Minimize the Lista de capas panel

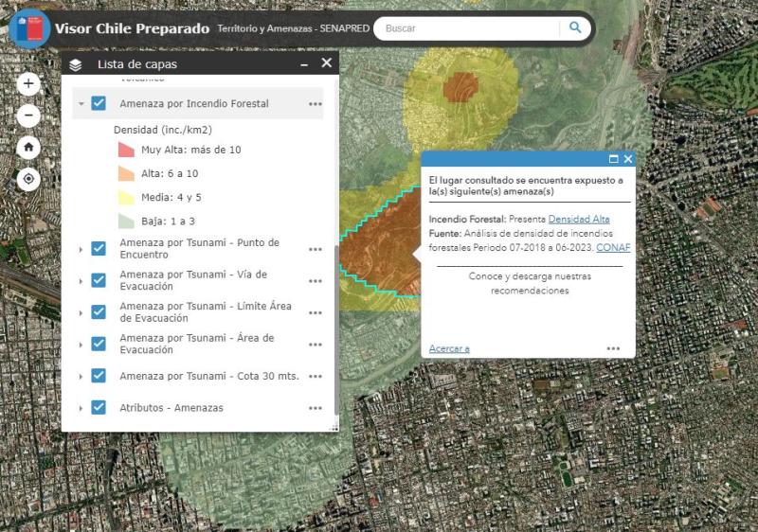304,63
